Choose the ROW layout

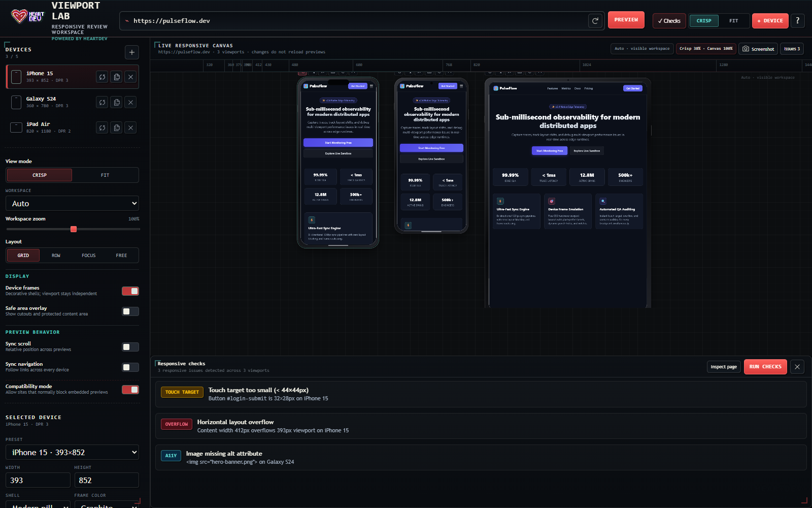click(x=56, y=256)
